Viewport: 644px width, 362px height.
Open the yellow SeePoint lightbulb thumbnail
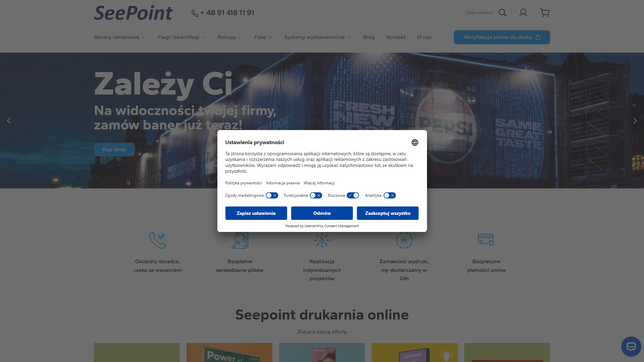tap(415, 352)
